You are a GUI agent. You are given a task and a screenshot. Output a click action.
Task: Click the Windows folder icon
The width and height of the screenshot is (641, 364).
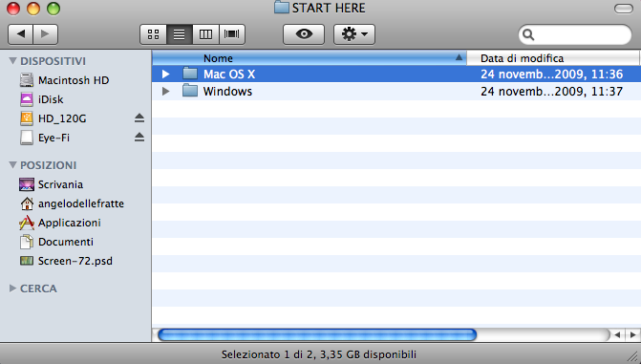(190, 91)
